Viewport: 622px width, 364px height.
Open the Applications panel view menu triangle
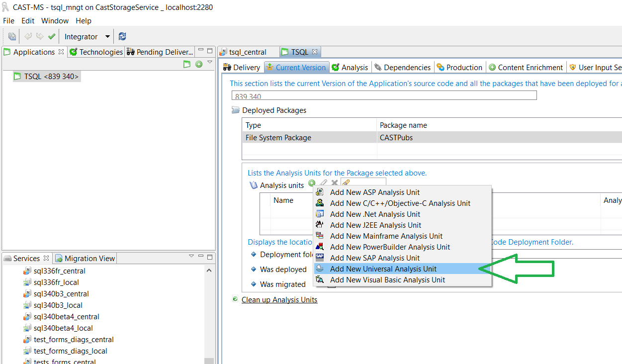210,62
